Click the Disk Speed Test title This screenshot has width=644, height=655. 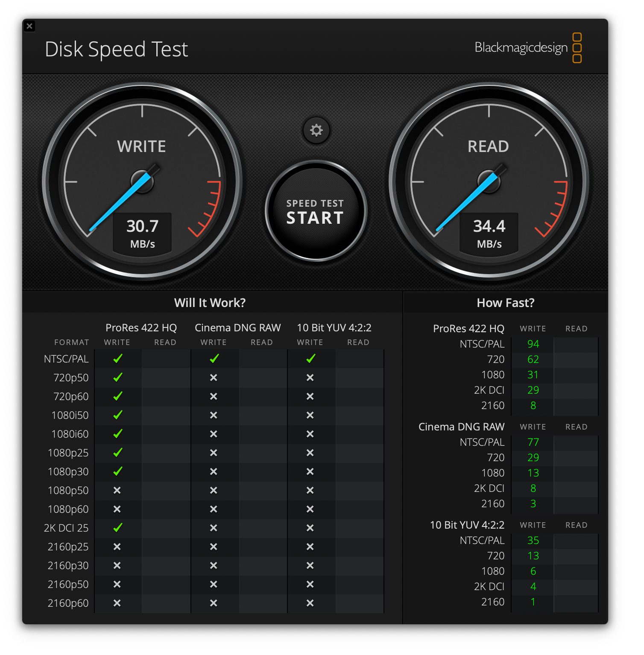[116, 50]
